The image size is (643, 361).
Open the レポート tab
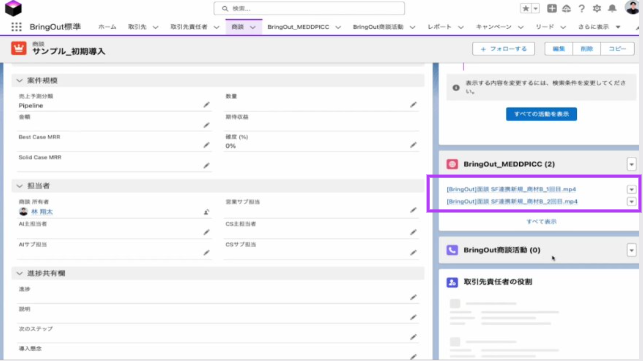pos(439,27)
